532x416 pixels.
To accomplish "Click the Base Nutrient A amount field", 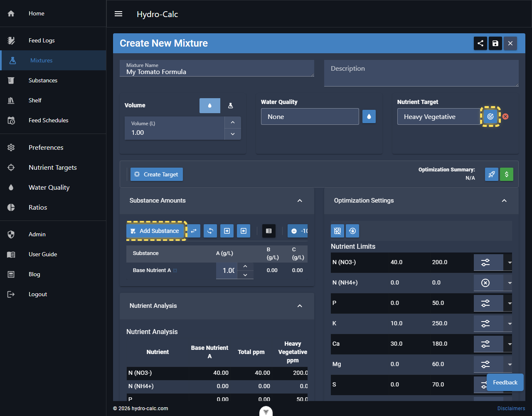I will (227, 270).
